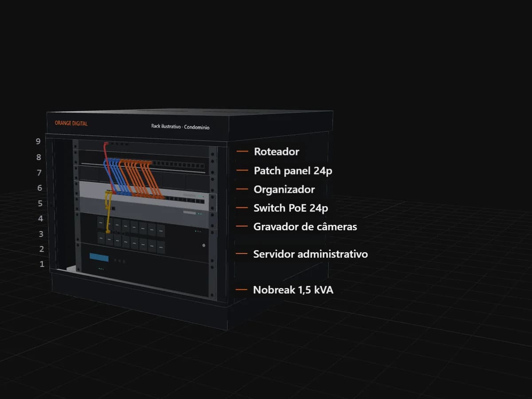Screen dimensions: 532x399
Task: Select the Patch panel 24p label
Action: click(x=293, y=171)
